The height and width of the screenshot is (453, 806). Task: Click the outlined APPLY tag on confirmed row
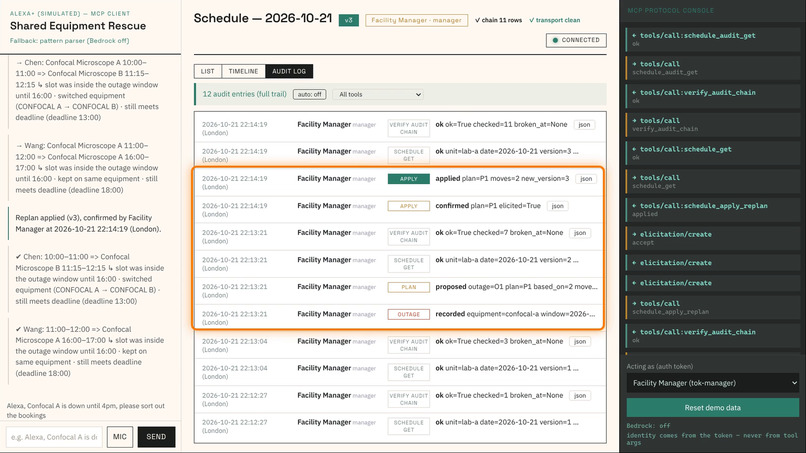409,206
